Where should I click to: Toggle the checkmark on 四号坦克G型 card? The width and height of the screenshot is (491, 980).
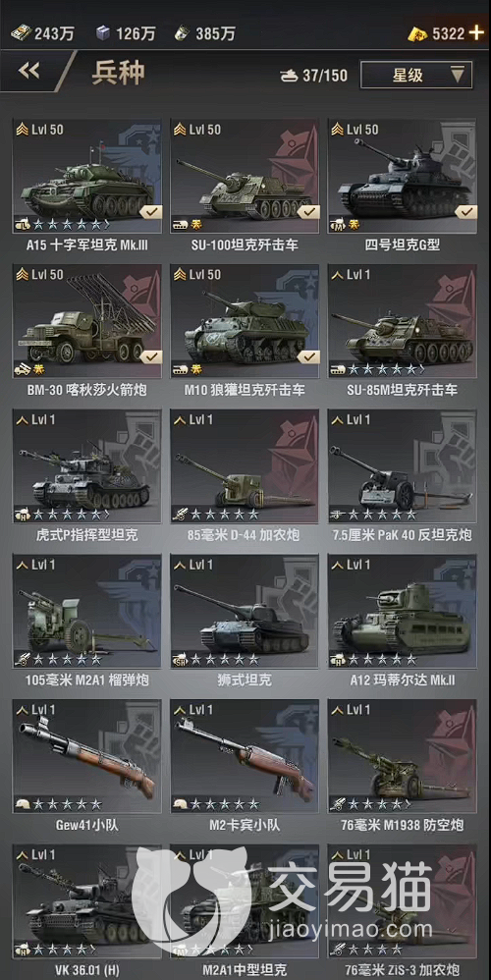[465, 212]
